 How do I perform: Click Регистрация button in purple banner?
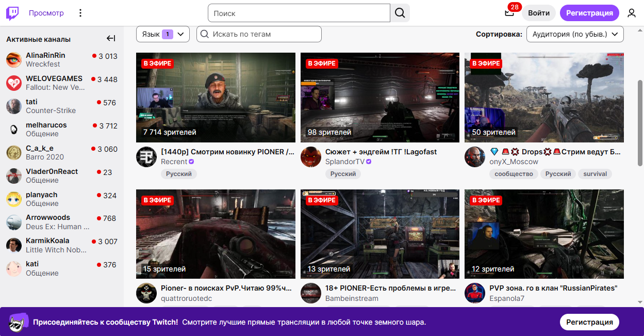(589, 322)
